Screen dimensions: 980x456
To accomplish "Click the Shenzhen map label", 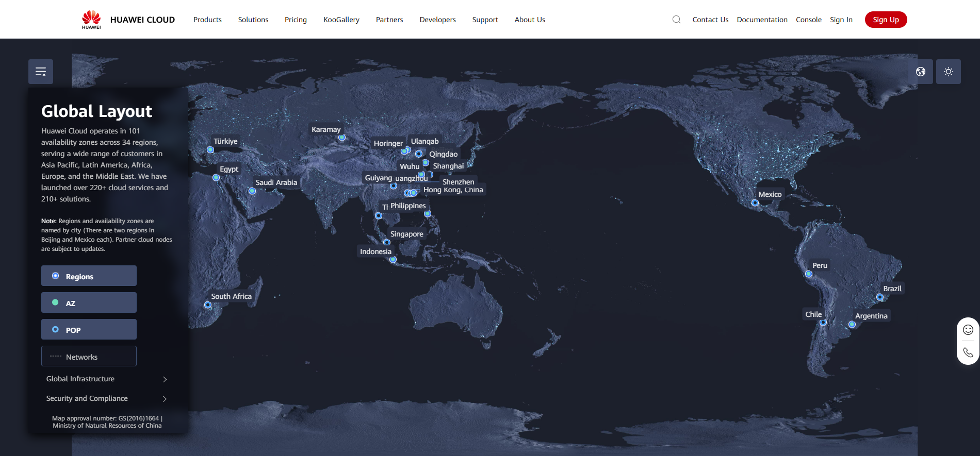I will tap(459, 182).
